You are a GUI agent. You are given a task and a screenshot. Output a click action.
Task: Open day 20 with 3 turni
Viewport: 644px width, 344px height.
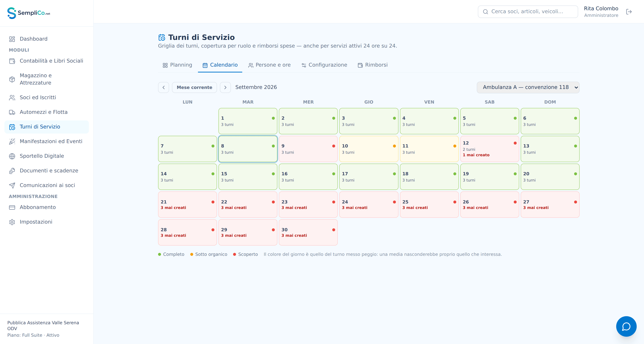(x=550, y=177)
